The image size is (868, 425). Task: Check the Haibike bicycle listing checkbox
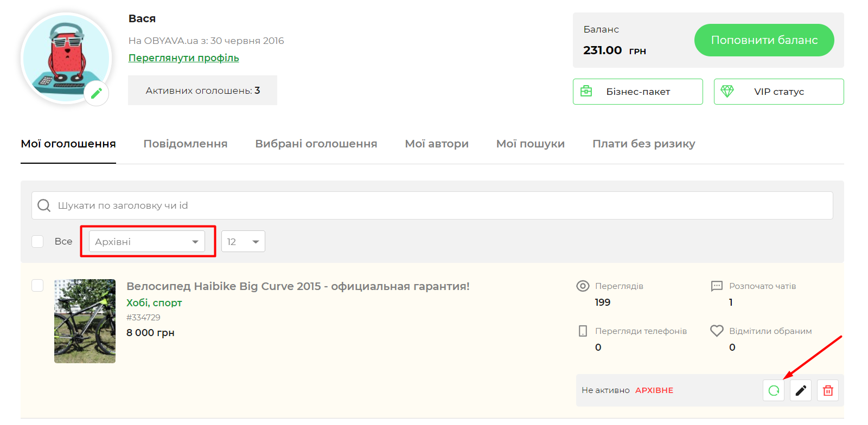point(37,285)
